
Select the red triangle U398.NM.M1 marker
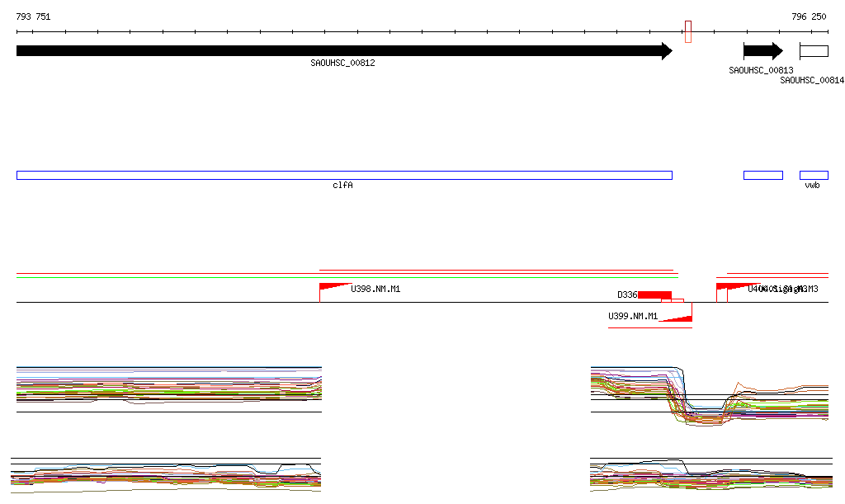329,287
